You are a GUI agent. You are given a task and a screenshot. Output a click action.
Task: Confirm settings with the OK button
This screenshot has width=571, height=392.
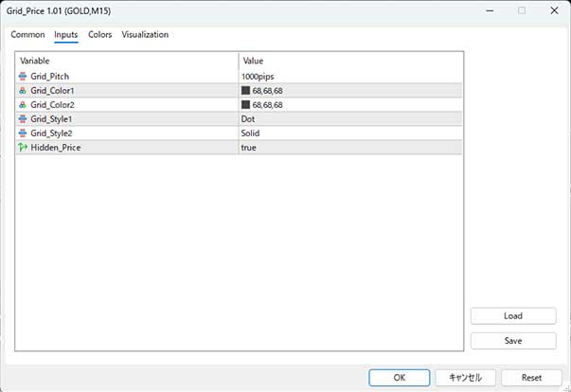[399, 378]
